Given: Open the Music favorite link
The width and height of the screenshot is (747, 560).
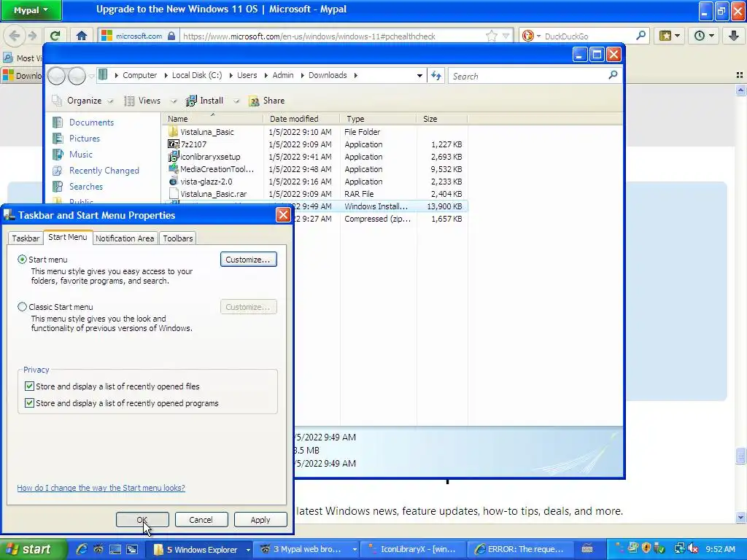Looking at the screenshot, I should click(80, 155).
